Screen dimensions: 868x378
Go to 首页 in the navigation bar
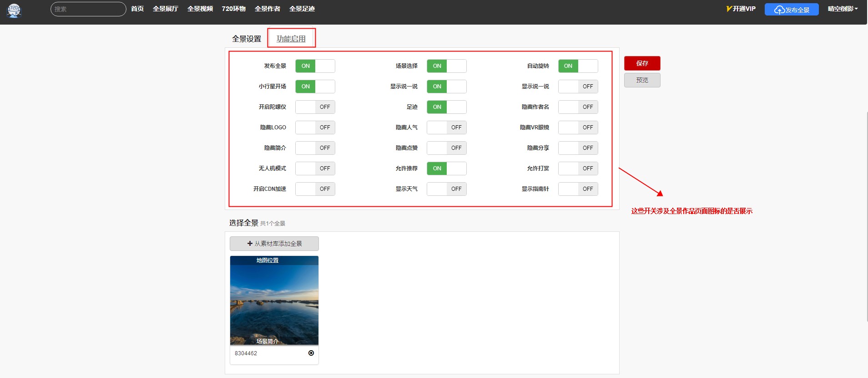137,9
